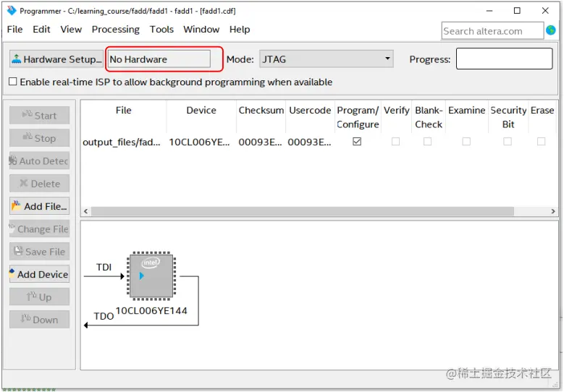Open the Help menu
The image size is (564, 392).
pyautogui.click(x=240, y=30)
